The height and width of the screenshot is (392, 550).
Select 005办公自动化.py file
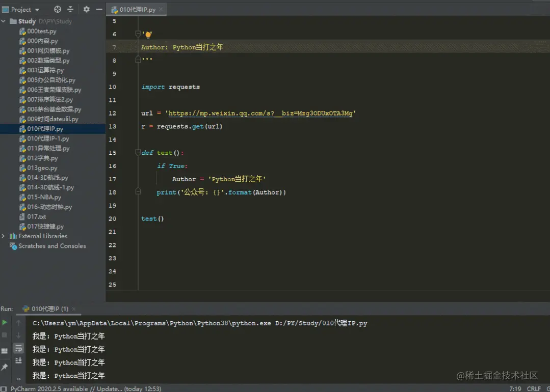click(x=51, y=80)
